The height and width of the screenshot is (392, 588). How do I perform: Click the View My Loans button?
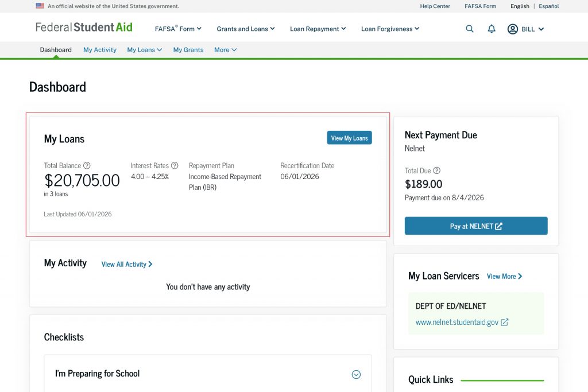(349, 138)
